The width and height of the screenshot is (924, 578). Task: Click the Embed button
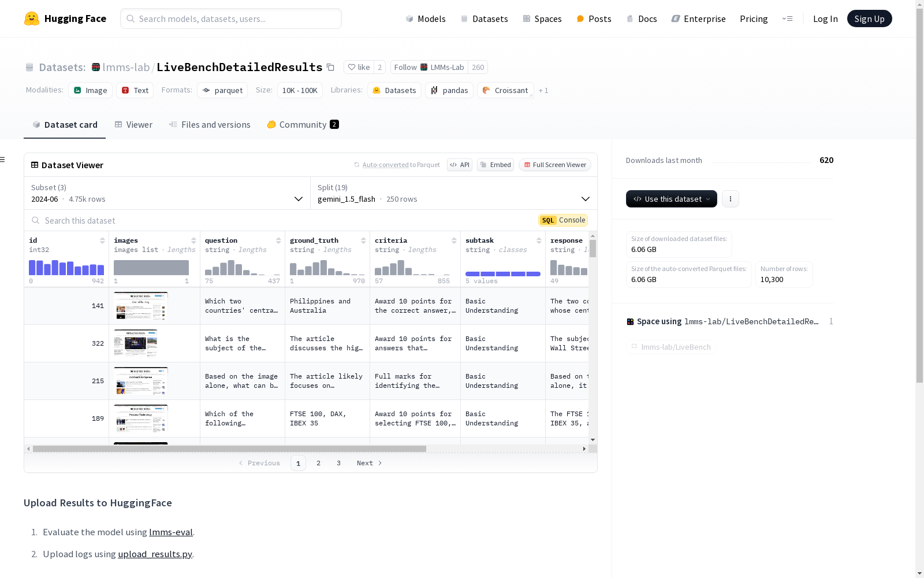495,165
